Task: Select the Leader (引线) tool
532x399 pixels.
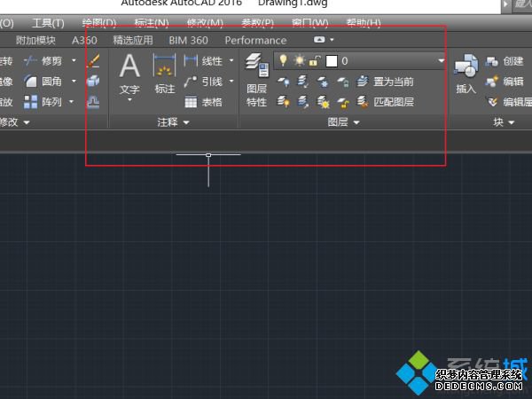Action: tap(204, 82)
